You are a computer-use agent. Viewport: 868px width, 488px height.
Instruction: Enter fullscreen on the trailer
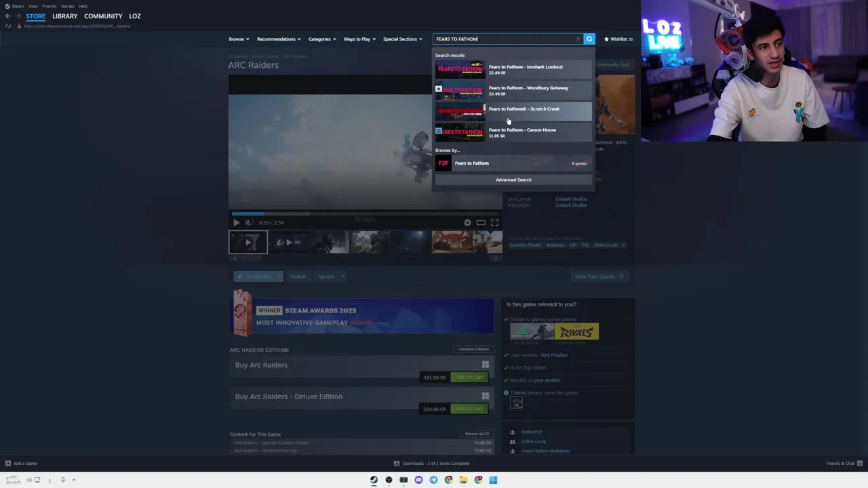click(494, 222)
